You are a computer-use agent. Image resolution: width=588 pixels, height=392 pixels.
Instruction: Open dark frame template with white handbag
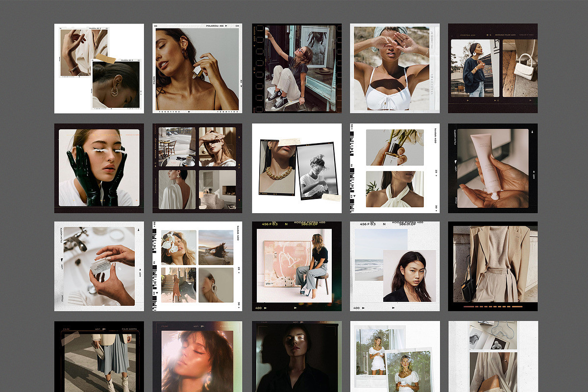point(493,69)
